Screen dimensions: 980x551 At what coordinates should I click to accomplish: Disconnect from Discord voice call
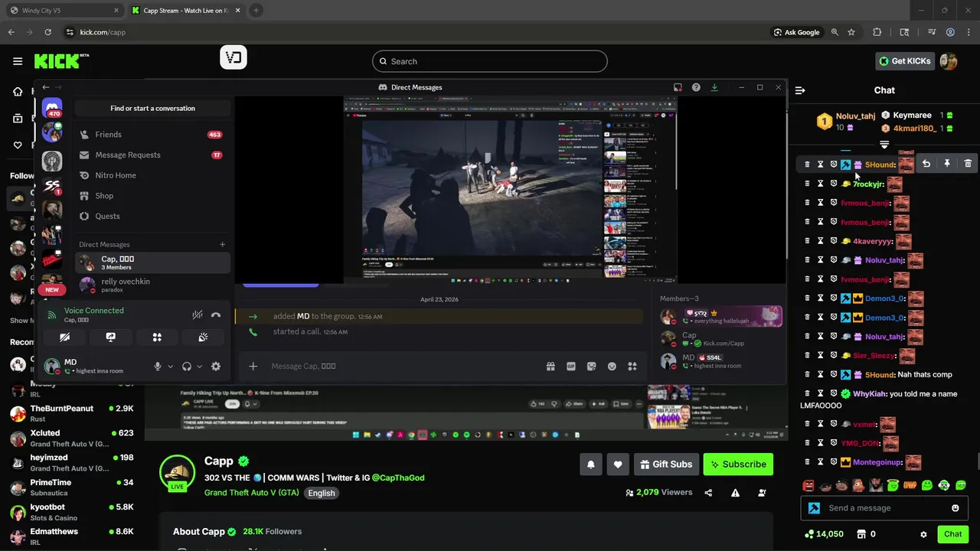click(216, 315)
